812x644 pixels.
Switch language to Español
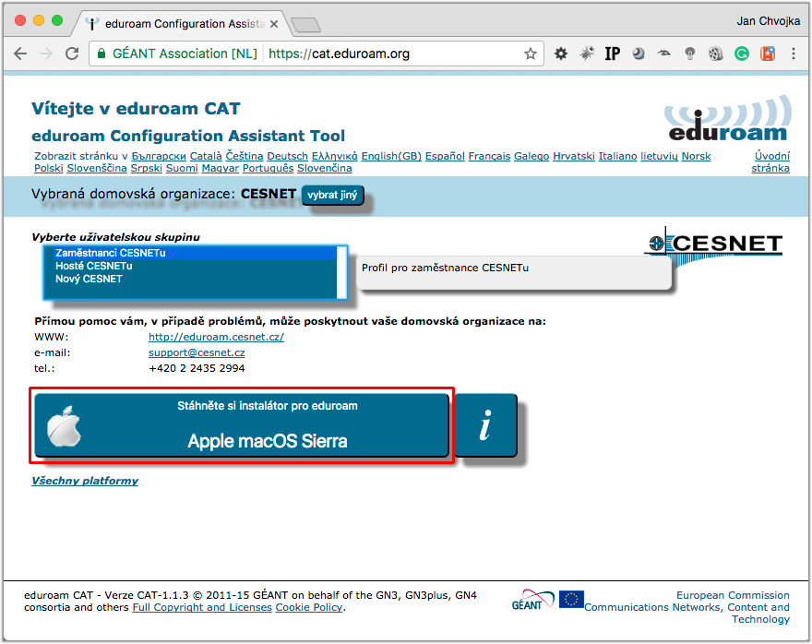(445, 156)
